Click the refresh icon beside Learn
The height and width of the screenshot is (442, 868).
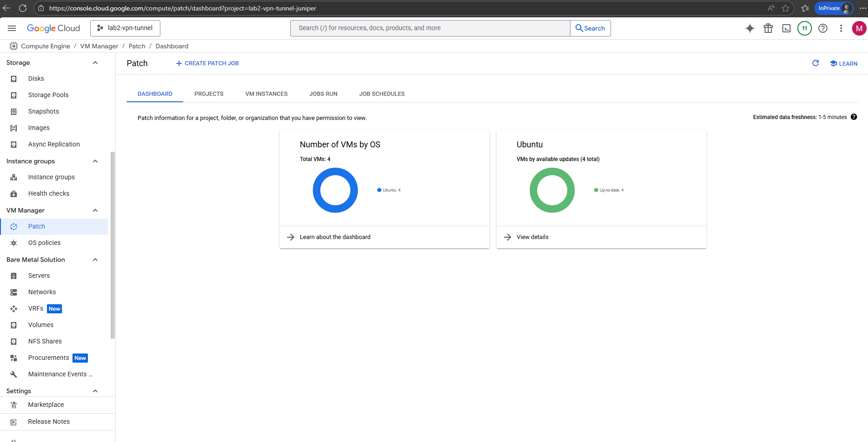pyautogui.click(x=816, y=63)
